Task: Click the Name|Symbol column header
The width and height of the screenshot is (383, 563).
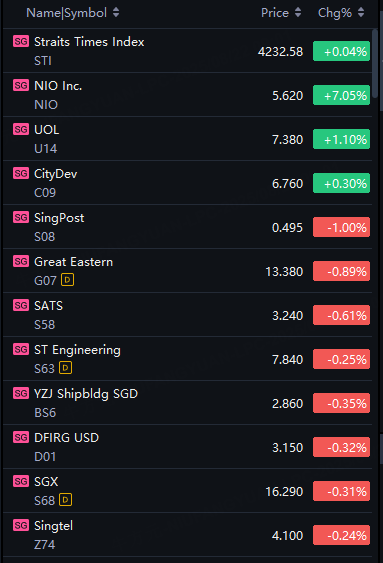Action: pos(66,13)
